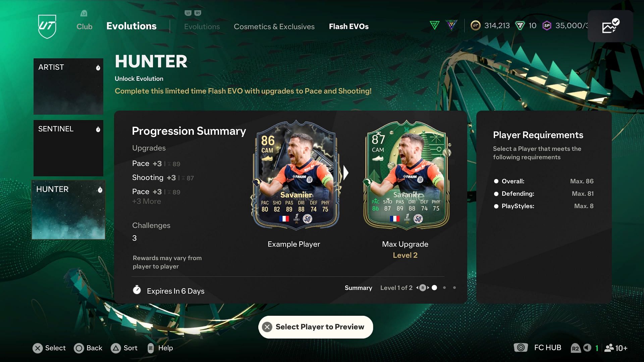Switch to the Evolutions tab
The height and width of the screenshot is (362, 644).
pyautogui.click(x=201, y=26)
